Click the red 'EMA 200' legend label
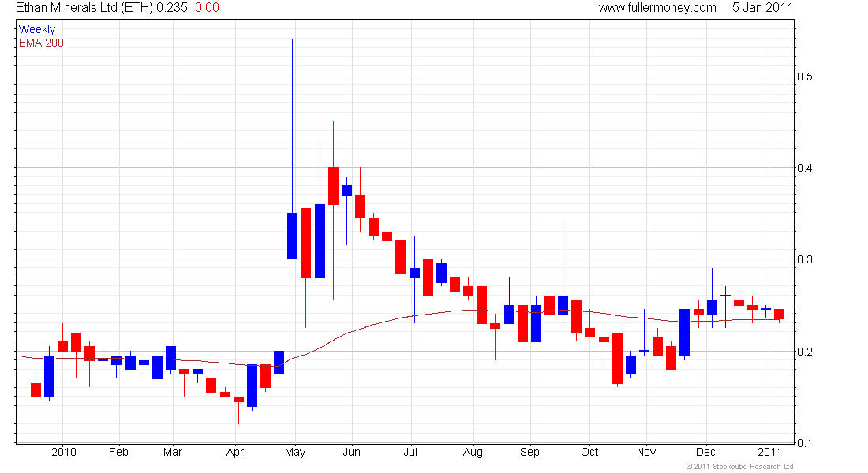 tap(41, 43)
